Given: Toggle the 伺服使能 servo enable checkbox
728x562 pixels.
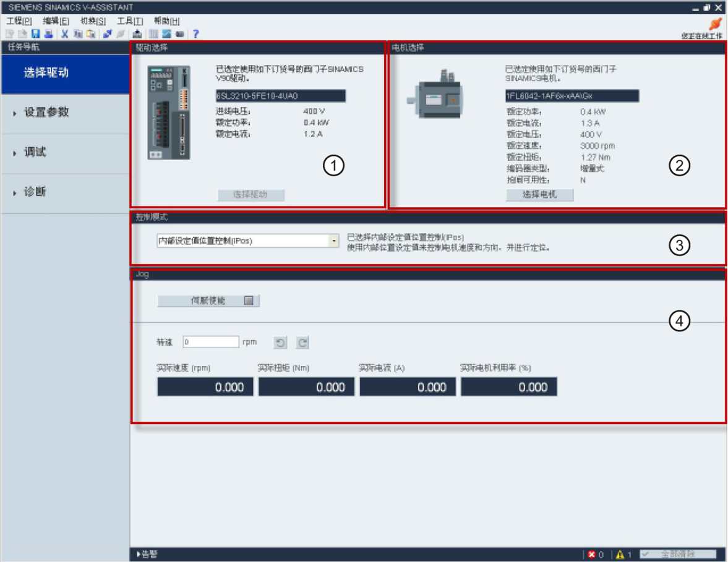Looking at the screenshot, I should pyautogui.click(x=249, y=300).
